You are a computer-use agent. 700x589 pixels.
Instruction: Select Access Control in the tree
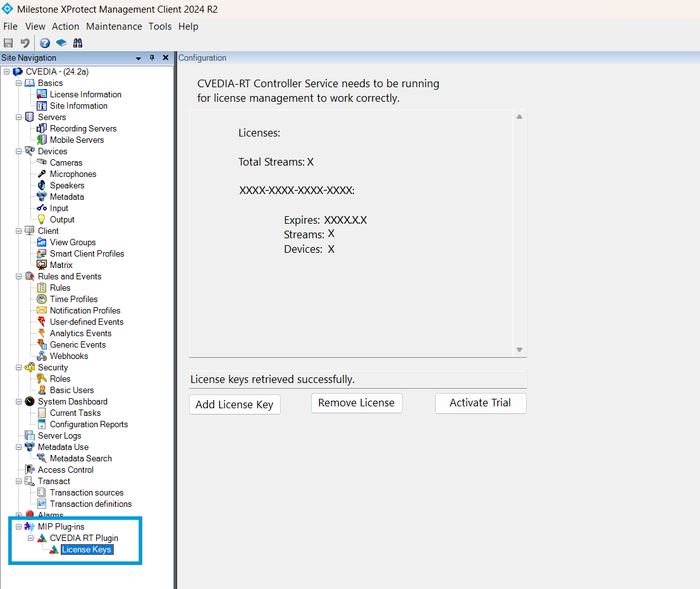click(x=66, y=470)
